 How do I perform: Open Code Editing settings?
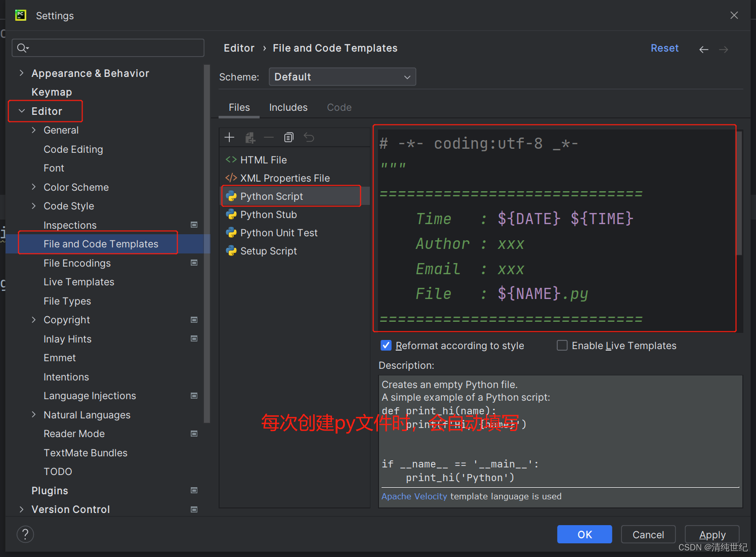click(x=73, y=149)
